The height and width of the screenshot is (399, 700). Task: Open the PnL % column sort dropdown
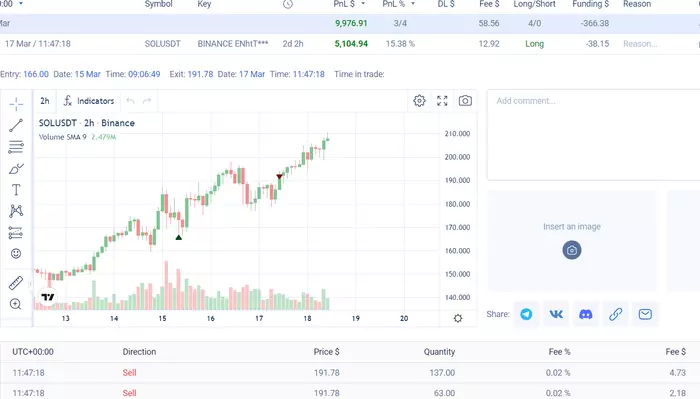click(413, 4)
